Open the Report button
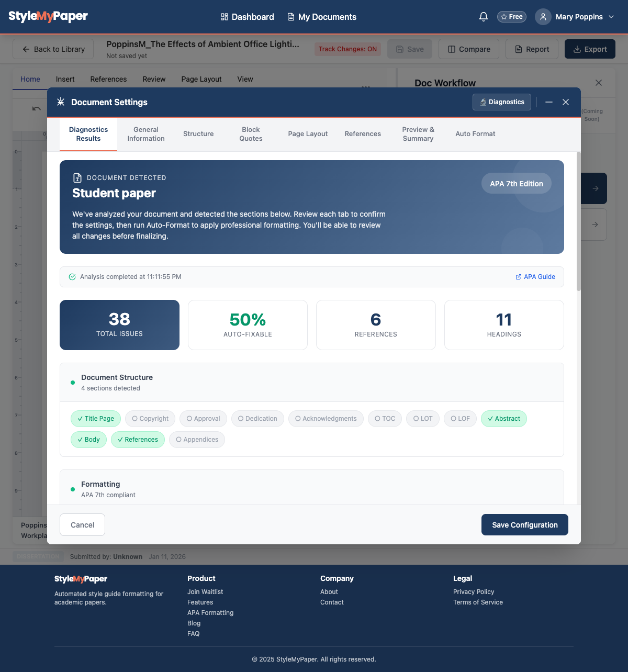 (x=532, y=49)
